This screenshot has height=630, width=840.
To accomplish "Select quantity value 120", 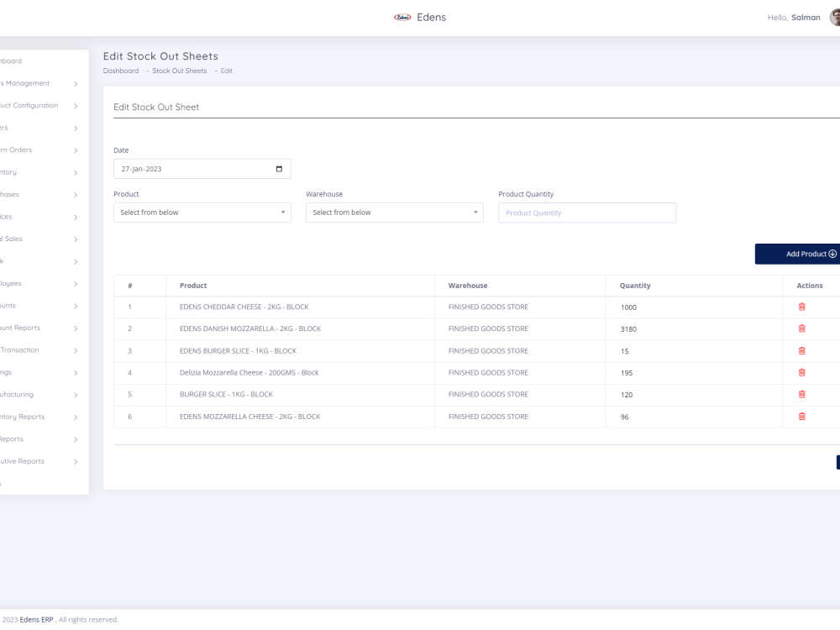I will pos(627,395).
